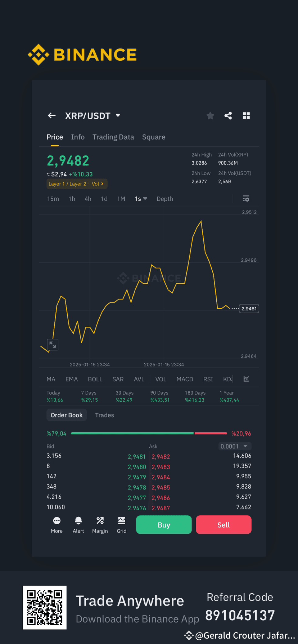Select ask price 2,9485
298x644 pixels.
[161, 488]
